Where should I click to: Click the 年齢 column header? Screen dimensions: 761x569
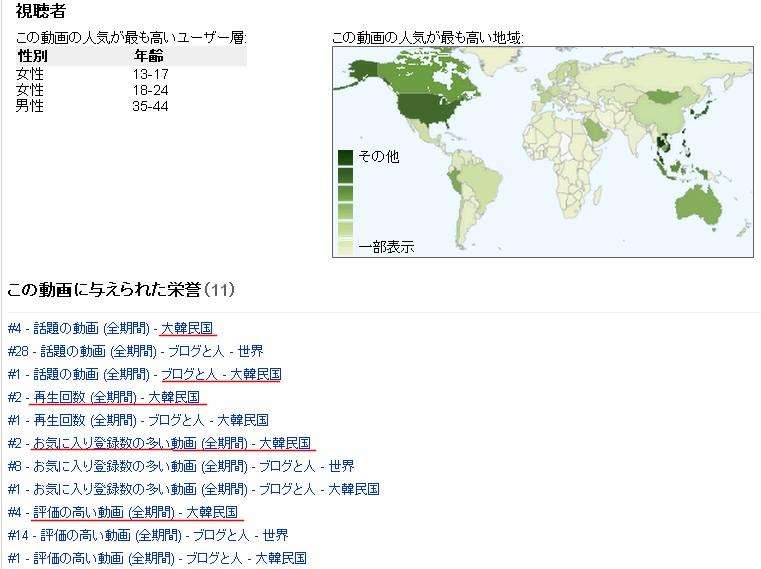[x=149, y=56]
